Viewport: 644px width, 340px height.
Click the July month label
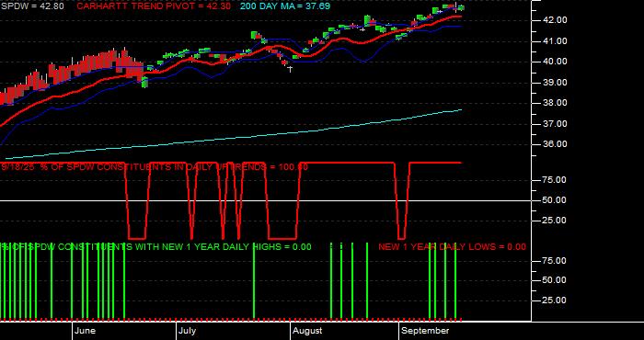pos(188,331)
